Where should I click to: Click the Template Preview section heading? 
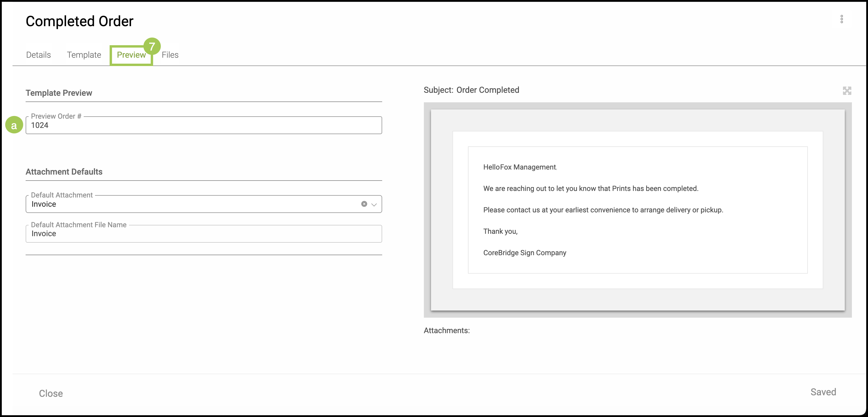point(59,93)
